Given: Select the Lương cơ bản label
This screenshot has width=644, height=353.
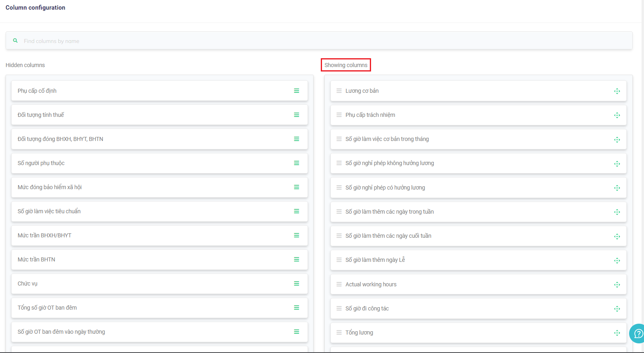Looking at the screenshot, I should tap(362, 91).
